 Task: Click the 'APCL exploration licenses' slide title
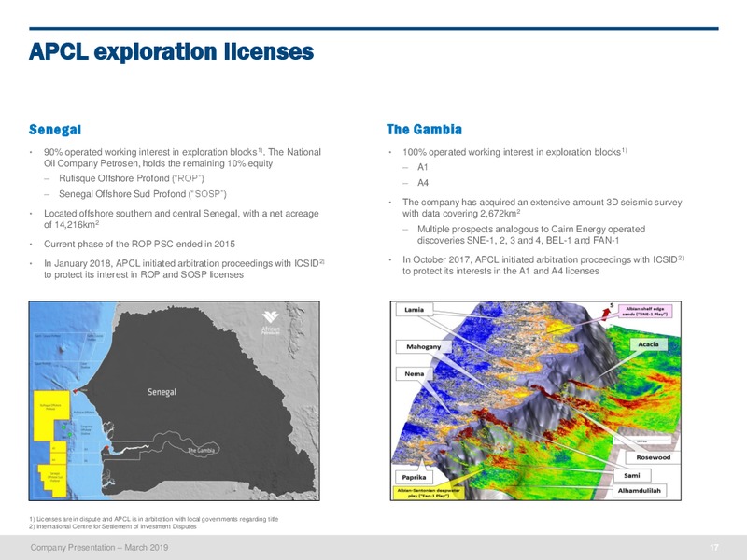(x=171, y=51)
